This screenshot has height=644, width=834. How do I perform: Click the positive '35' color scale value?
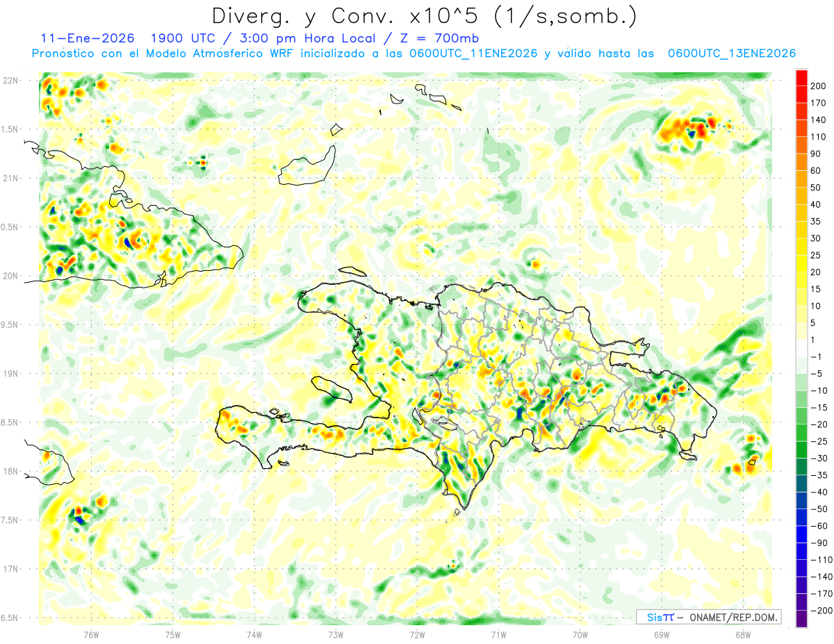point(817,222)
